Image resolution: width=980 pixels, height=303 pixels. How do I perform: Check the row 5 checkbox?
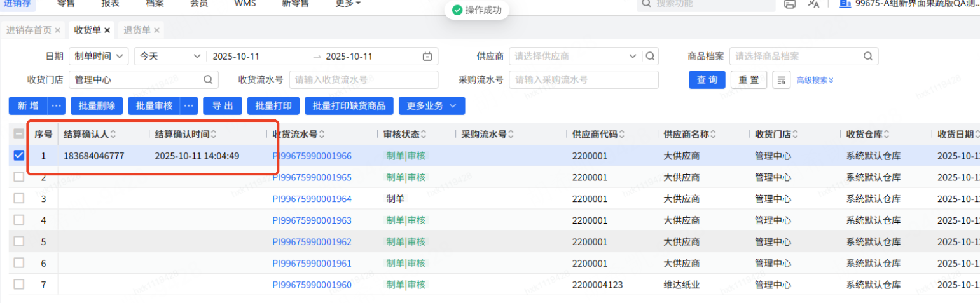tap(19, 241)
